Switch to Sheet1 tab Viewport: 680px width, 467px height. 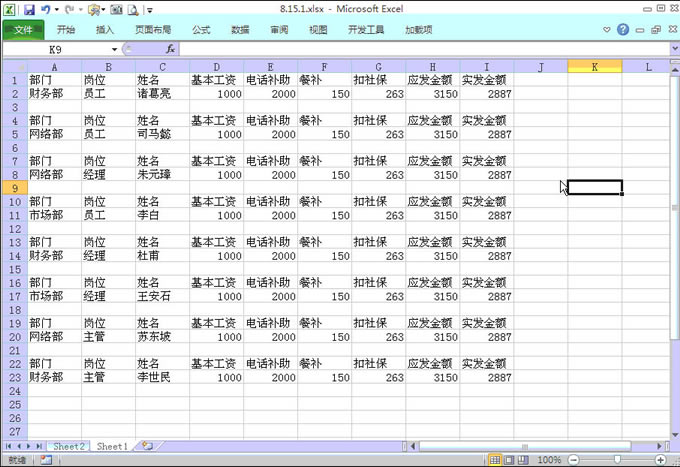click(112, 446)
